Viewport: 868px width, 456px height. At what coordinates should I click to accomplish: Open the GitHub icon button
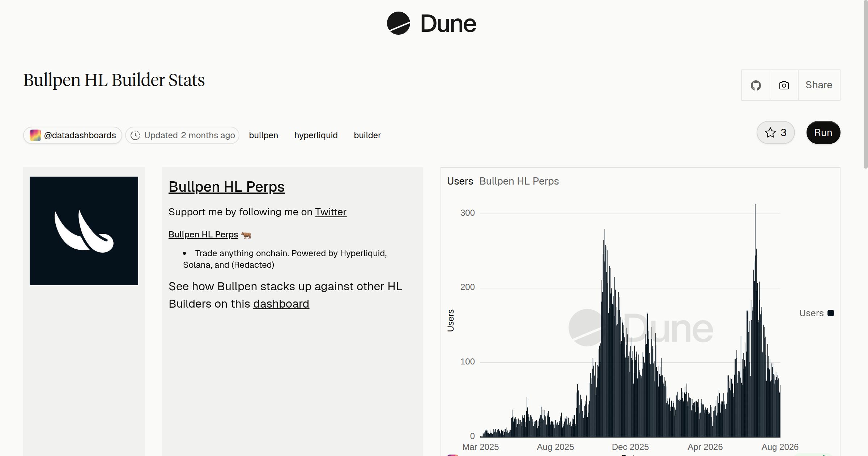point(756,85)
